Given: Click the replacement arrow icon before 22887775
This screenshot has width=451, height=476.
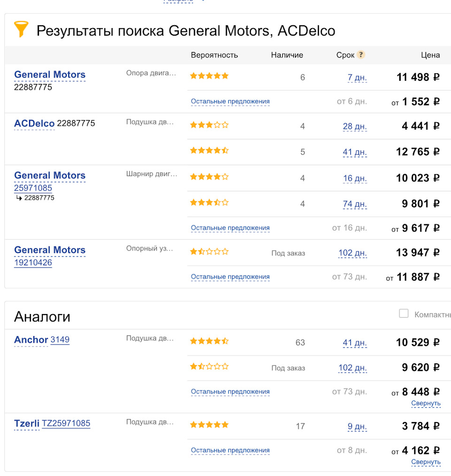Looking at the screenshot, I should click(19, 198).
